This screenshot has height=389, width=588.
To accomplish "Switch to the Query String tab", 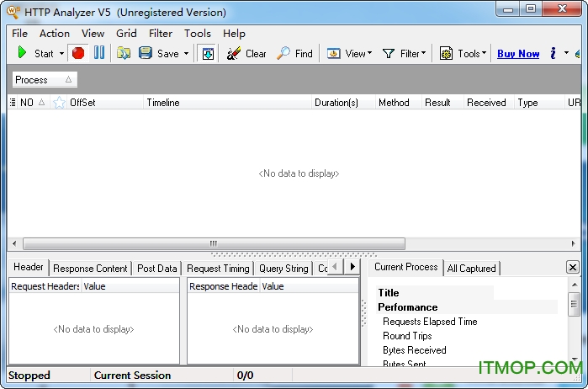I will pyautogui.click(x=283, y=269).
